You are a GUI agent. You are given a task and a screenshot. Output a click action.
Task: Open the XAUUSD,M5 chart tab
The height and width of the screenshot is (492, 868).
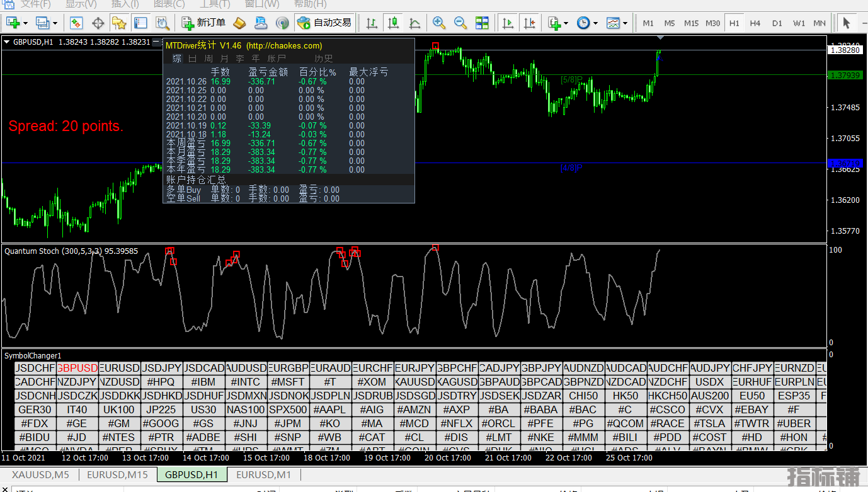[40, 475]
